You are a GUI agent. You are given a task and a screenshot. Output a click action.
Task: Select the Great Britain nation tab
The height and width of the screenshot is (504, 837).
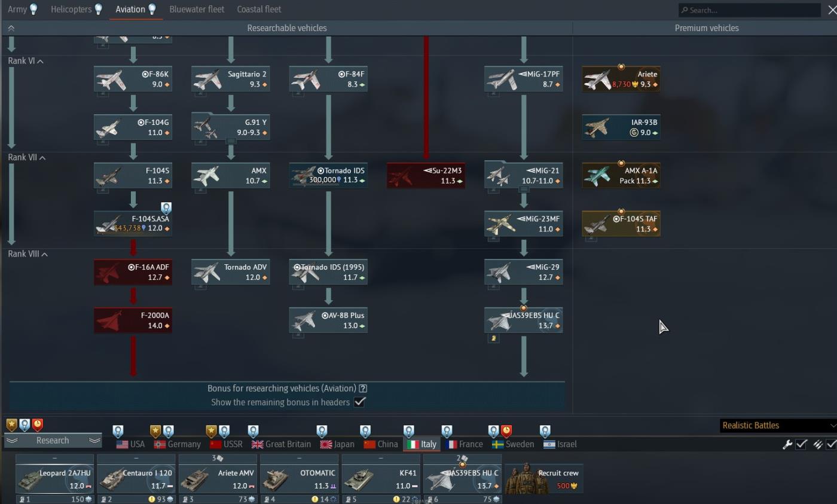pos(282,444)
